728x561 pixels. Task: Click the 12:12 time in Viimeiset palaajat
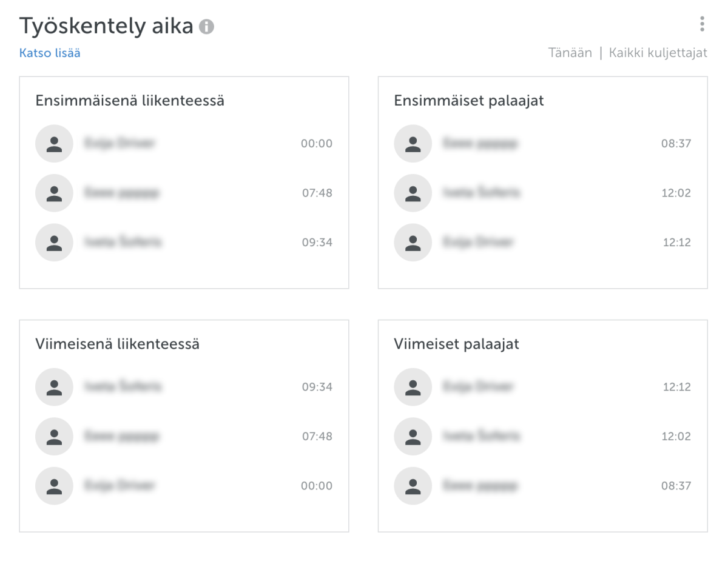click(x=676, y=387)
